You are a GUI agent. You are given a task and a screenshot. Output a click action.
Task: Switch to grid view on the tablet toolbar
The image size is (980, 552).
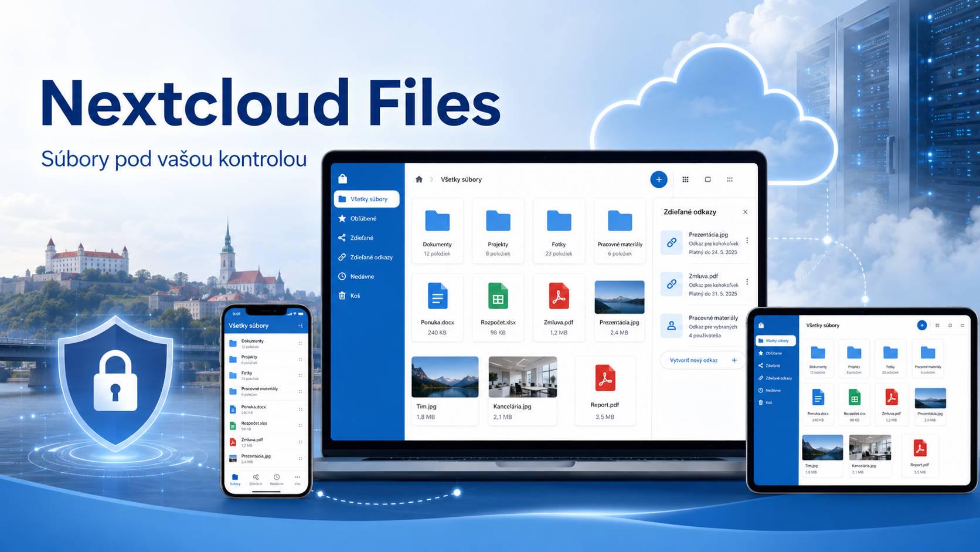point(937,325)
